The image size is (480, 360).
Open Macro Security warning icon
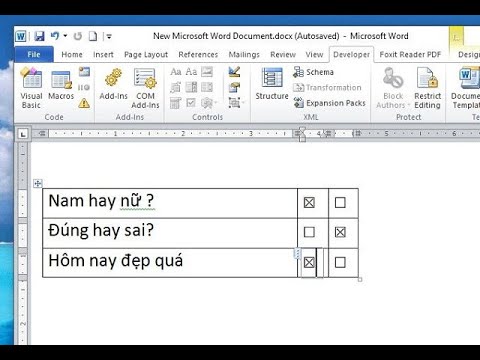click(84, 103)
